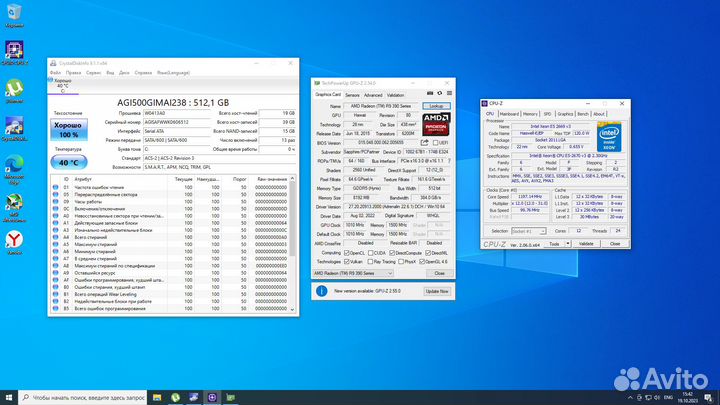Launch the Microsoft Edge desktop shortcut

pos(14,169)
